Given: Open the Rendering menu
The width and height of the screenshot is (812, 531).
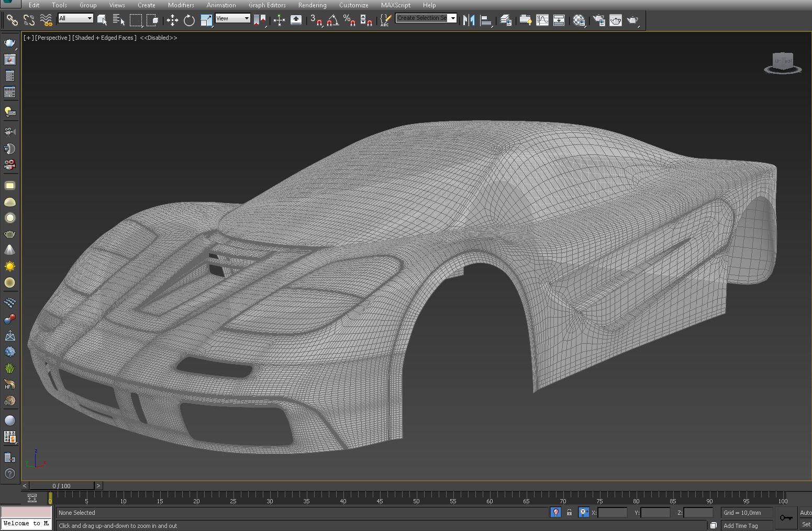Looking at the screenshot, I should point(312,5).
